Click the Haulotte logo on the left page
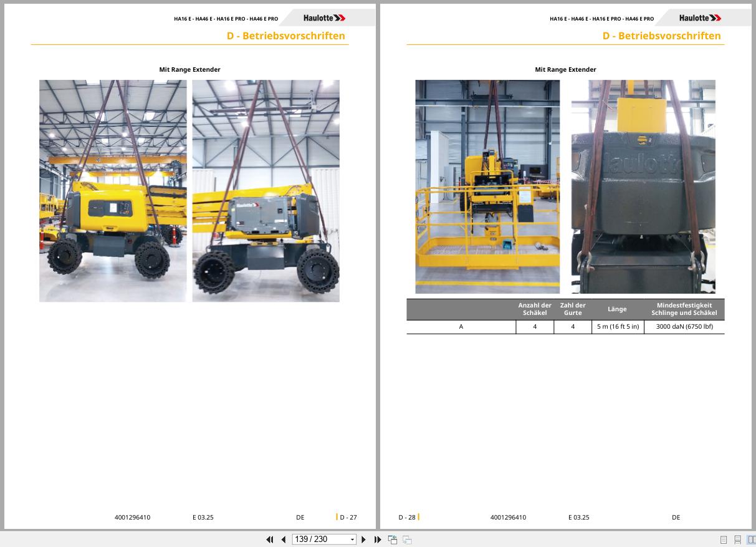This screenshot has height=547, width=756. [x=324, y=18]
